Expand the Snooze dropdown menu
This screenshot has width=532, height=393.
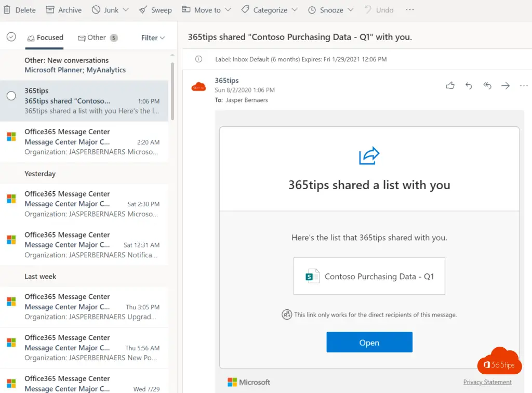pyautogui.click(x=350, y=10)
